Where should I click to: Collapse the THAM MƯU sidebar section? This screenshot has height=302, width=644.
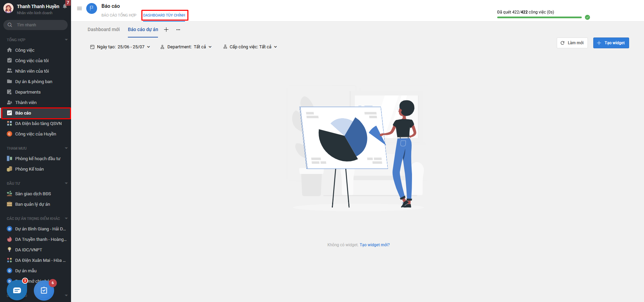tap(66, 148)
